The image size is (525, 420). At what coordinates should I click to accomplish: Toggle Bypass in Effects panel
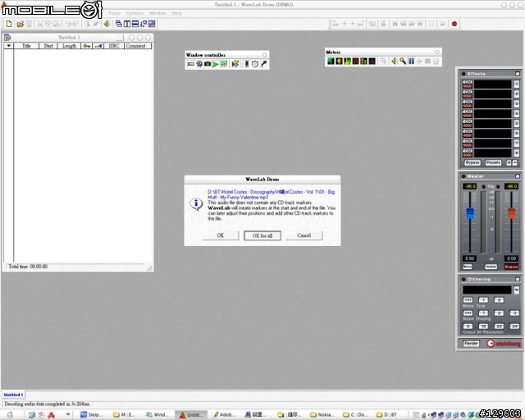(472, 162)
